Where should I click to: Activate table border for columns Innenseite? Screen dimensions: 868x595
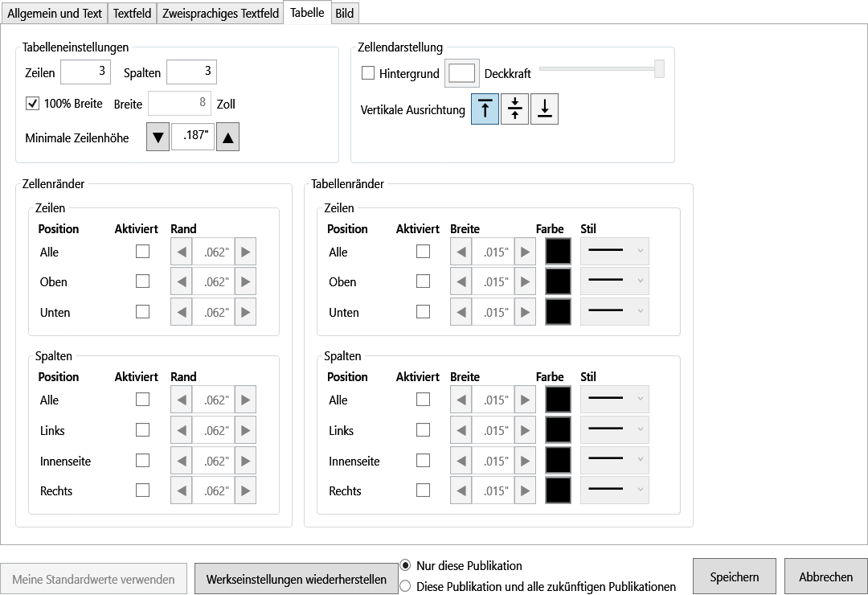tap(423, 461)
